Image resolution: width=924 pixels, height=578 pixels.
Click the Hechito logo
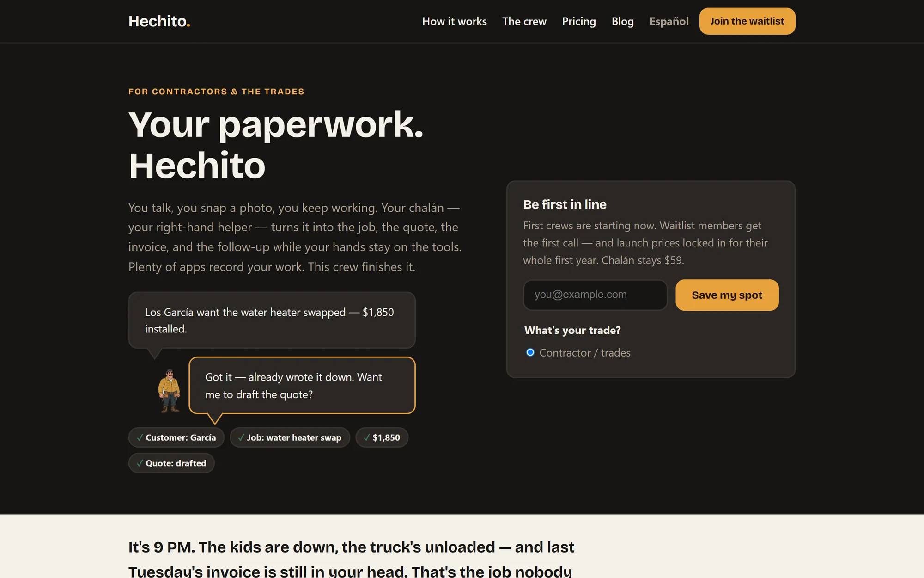point(159,21)
